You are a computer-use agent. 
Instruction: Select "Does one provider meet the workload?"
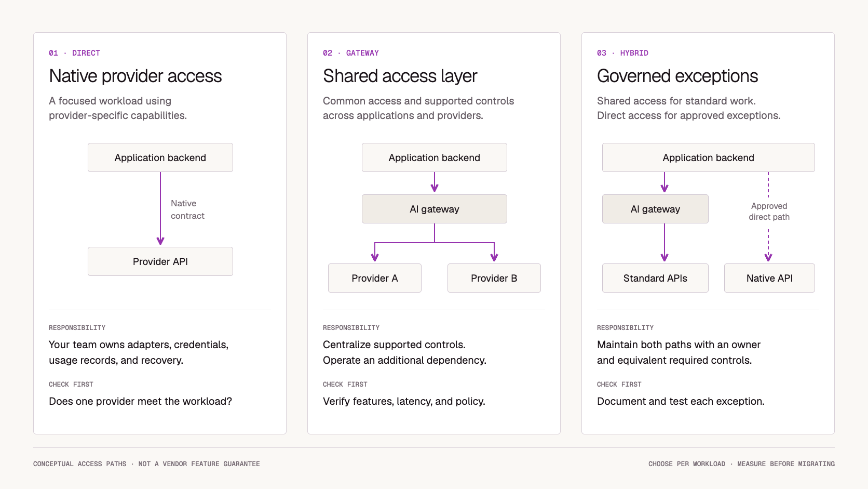pyautogui.click(x=140, y=401)
